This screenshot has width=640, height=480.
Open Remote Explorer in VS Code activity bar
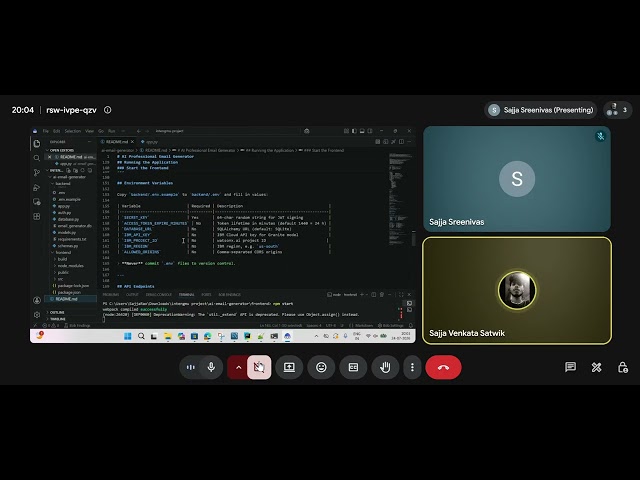coord(37,202)
